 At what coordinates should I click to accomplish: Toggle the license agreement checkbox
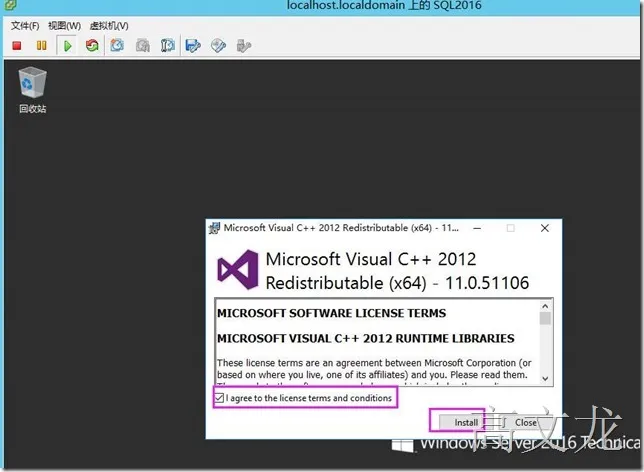[x=219, y=398]
